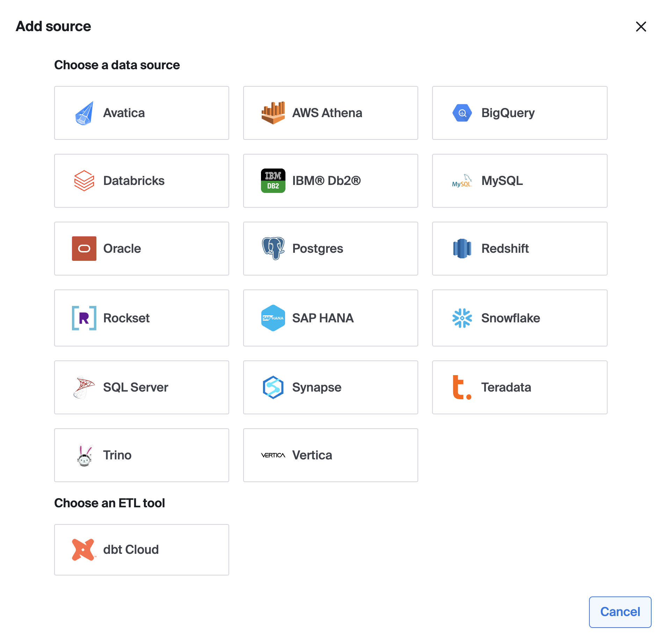The height and width of the screenshot is (644, 668).
Task: Cancel adding a source
Action: [620, 612]
